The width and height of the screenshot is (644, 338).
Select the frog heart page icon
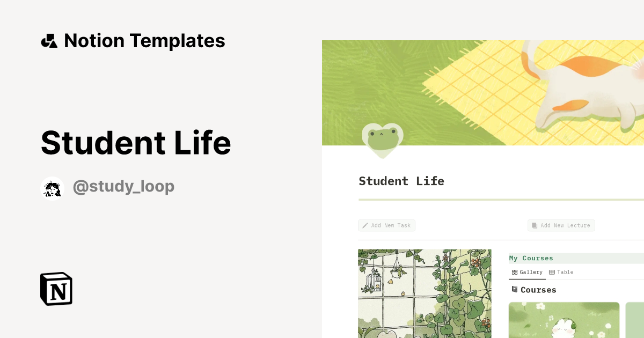[383, 139]
